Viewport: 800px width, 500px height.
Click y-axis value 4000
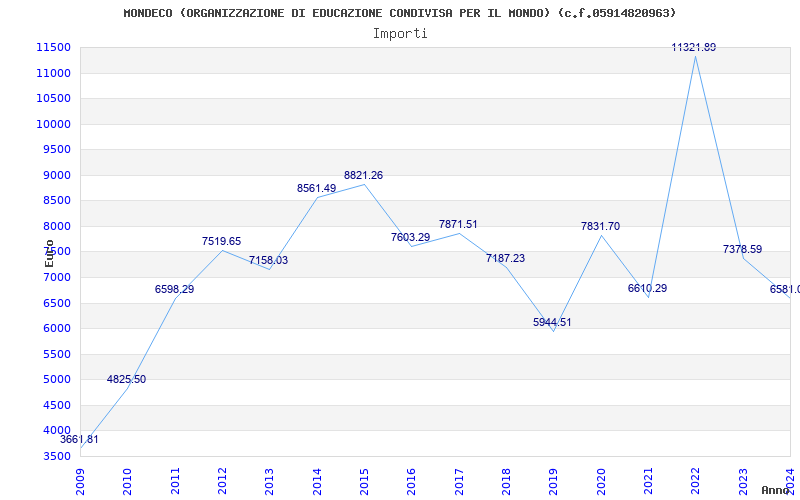57,431
